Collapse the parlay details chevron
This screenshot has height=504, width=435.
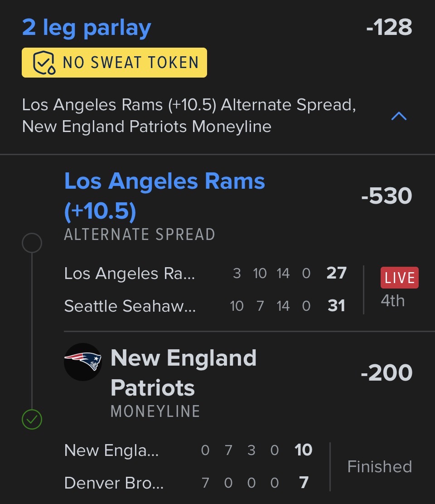point(399,117)
